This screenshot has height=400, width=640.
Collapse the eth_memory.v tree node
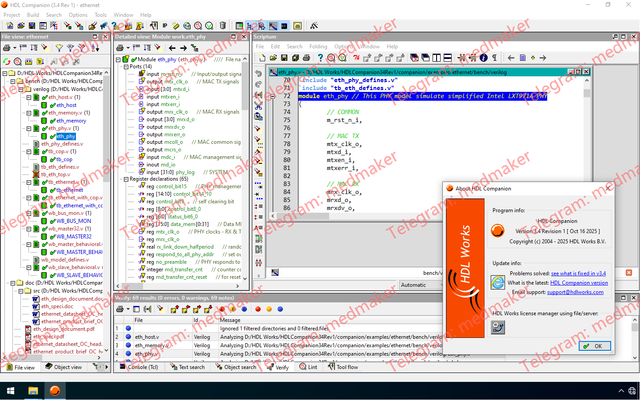tap(29, 113)
